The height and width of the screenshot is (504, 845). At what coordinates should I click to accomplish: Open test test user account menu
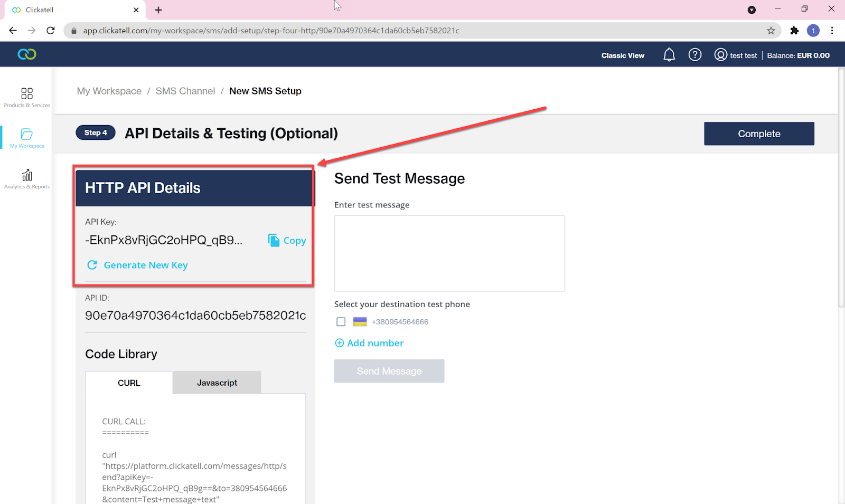click(x=736, y=55)
